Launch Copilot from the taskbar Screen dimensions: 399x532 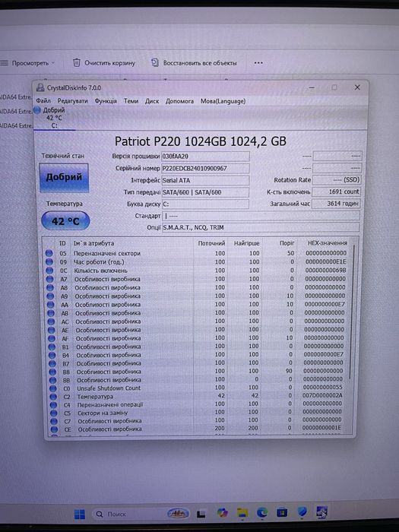pyautogui.click(x=223, y=513)
